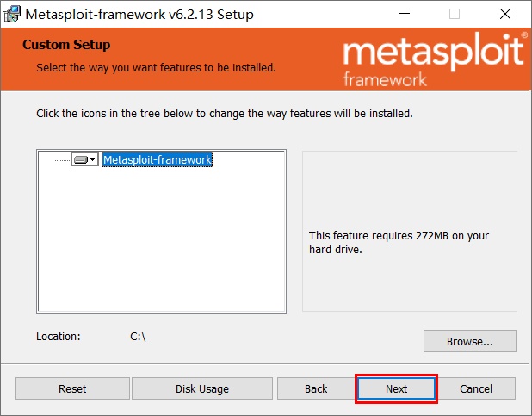
Task: Click the C:\ location path text
Action: [138, 337]
